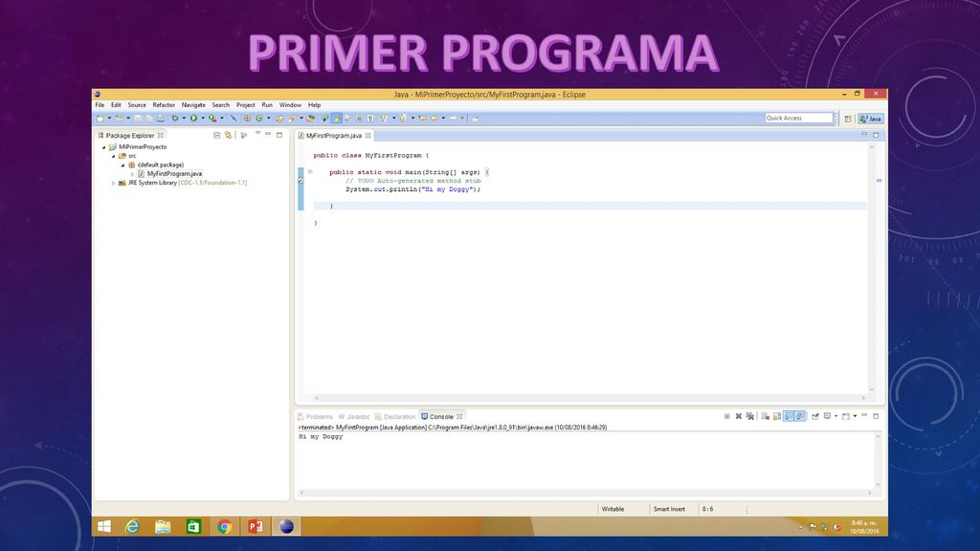Collapse the src folder node
The width and height of the screenshot is (980, 551).
pyautogui.click(x=113, y=156)
